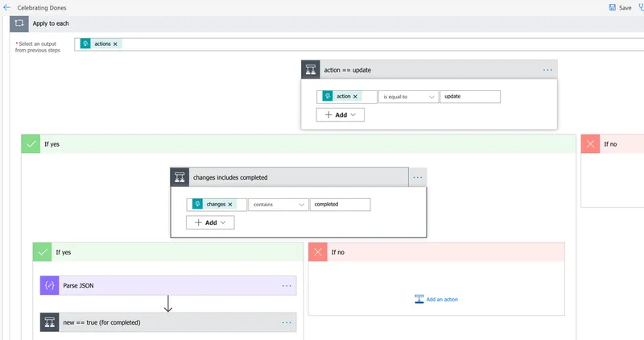Image resolution: width=644 pixels, height=340 pixels.
Task: Click Add in changes includes completed condition
Action: [210, 222]
